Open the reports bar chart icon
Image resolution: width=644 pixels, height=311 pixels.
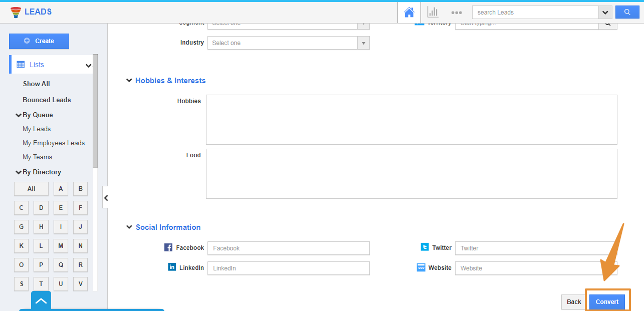pos(433,13)
